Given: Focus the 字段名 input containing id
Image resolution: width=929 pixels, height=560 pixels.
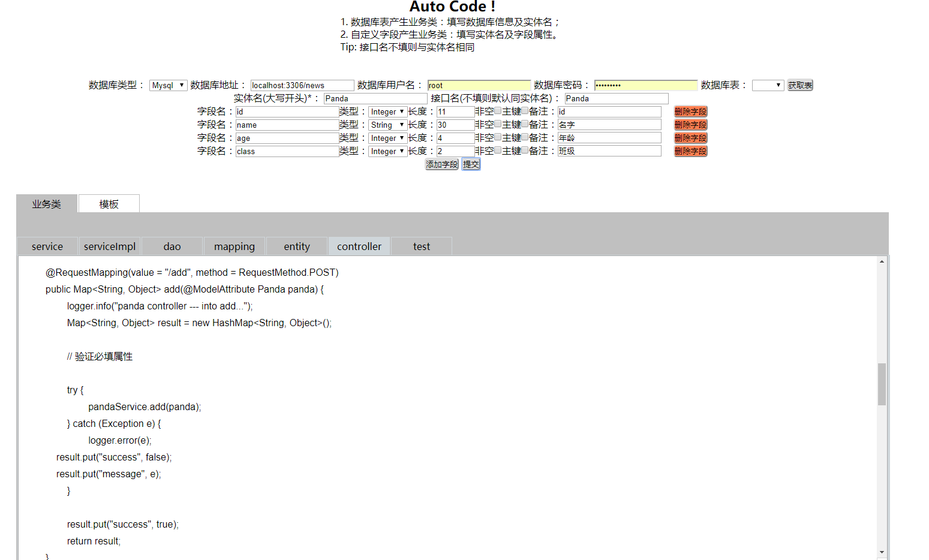Looking at the screenshot, I should (287, 112).
